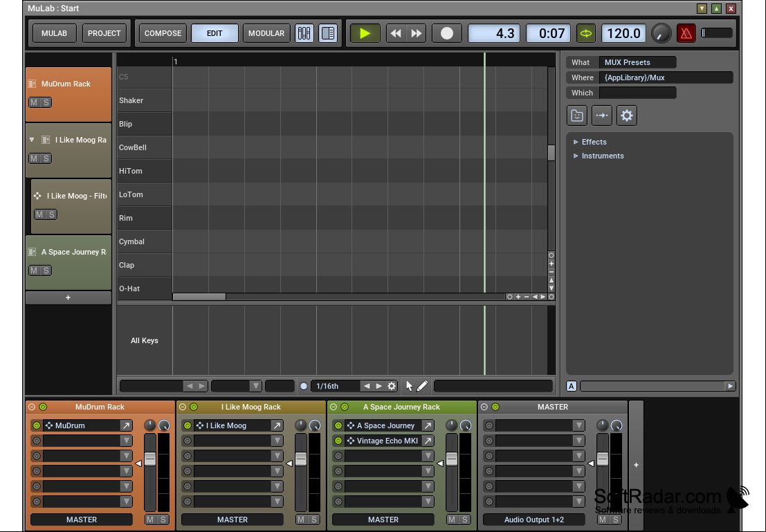
Task: Click the 120.0 tempo field
Action: (x=623, y=33)
